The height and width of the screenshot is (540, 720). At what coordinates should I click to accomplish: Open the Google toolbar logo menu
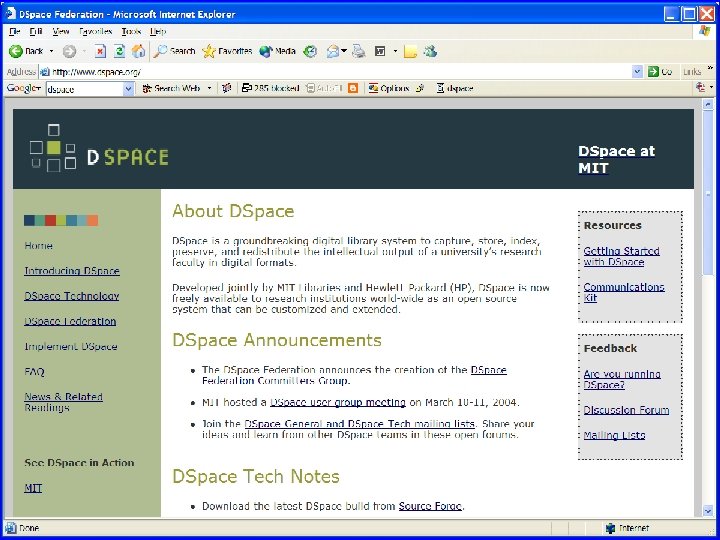point(24,88)
